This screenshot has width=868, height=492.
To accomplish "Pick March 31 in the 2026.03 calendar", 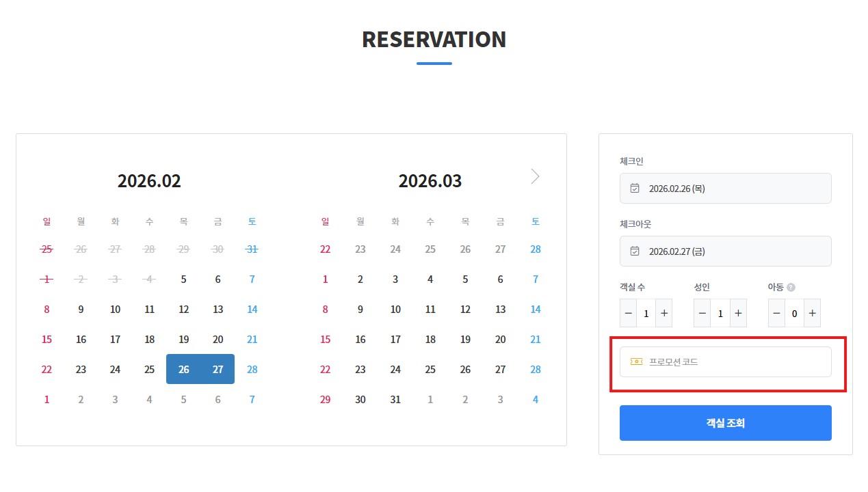I will click(x=395, y=400).
